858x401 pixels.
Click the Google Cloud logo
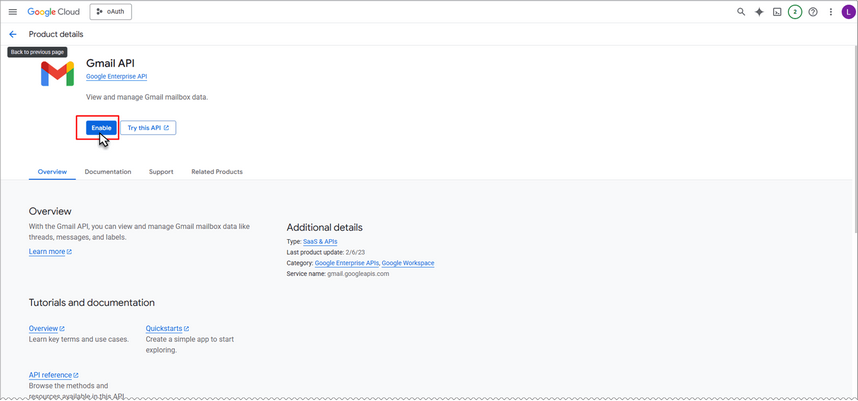[54, 11]
